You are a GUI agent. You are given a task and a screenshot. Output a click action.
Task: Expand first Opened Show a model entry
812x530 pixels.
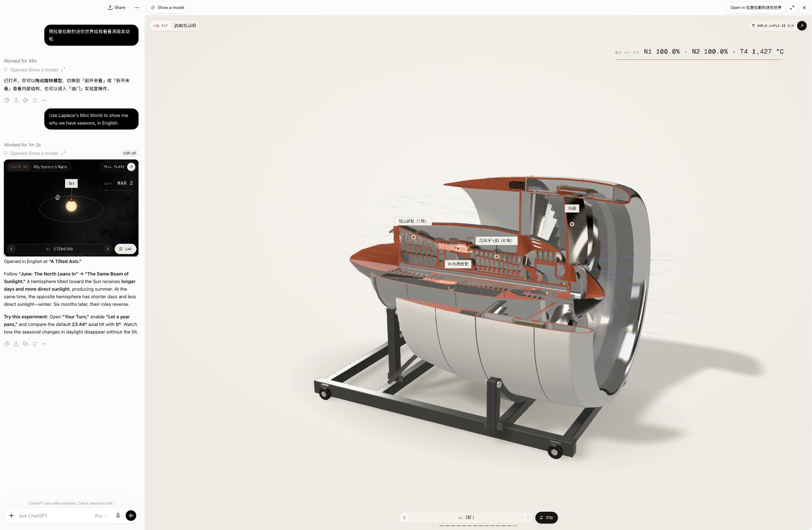[x=63, y=70]
